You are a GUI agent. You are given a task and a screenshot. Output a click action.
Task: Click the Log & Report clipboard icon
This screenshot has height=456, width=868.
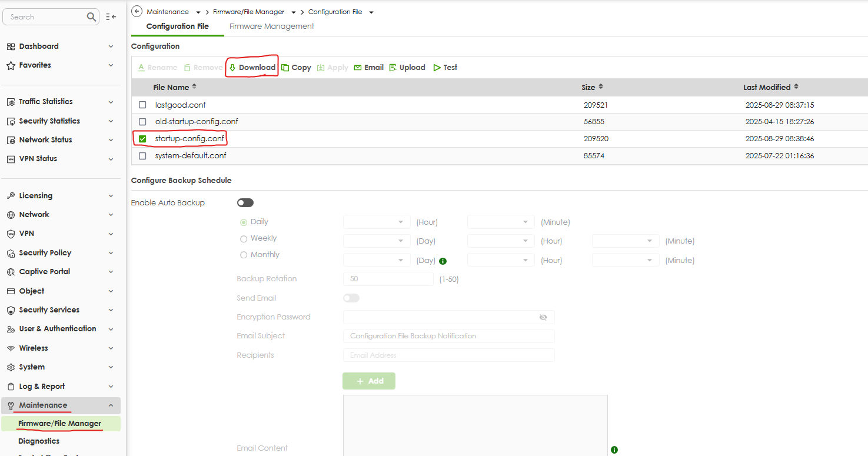click(x=11, y=387)
